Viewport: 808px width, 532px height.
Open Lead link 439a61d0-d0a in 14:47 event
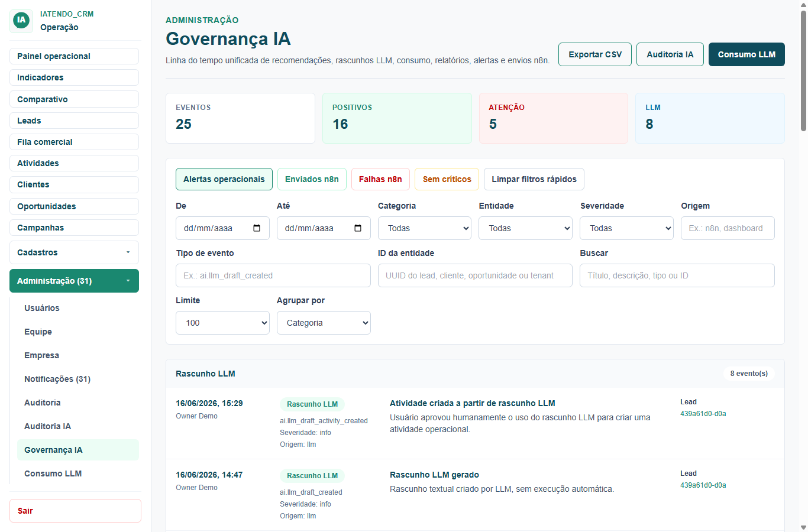703,485
